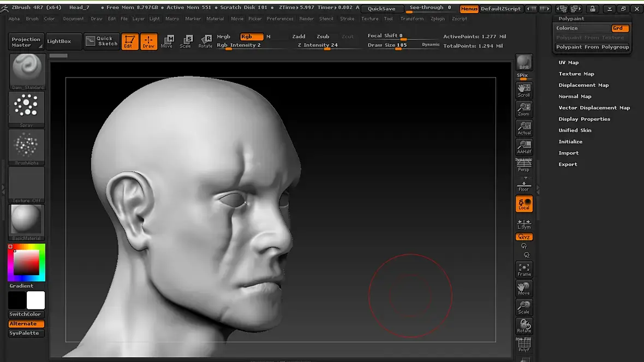The image size is (644, 362).
Task: Click the Scale tool in top shelf
Action: tap(186, 41)
